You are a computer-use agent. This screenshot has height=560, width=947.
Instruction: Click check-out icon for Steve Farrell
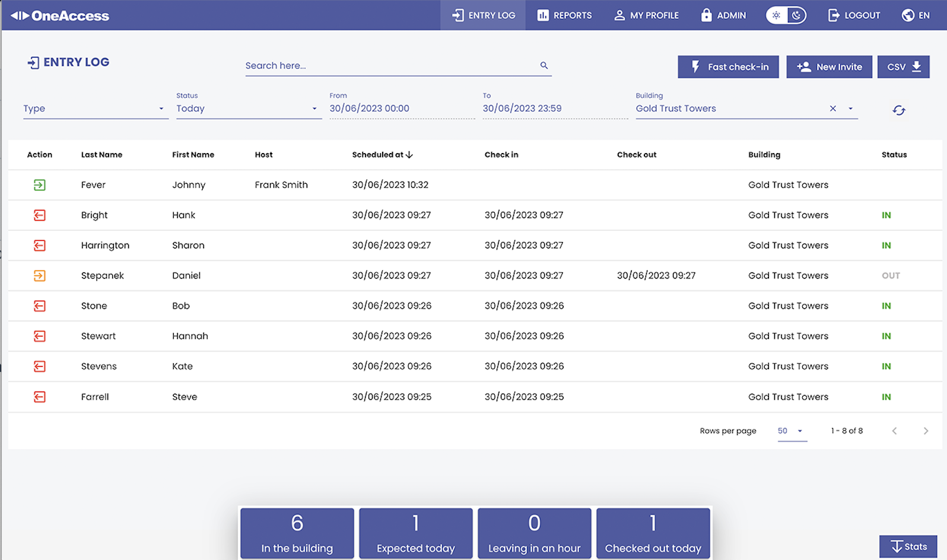[x=39, y=397]
